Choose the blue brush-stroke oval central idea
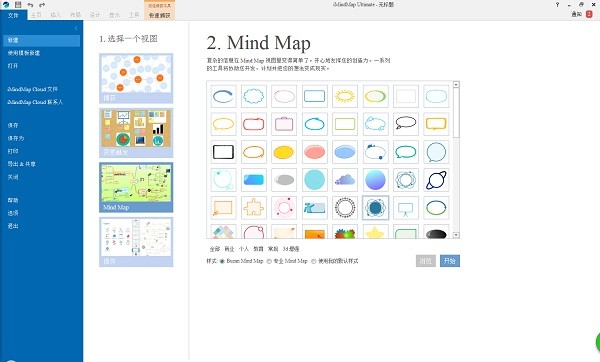This screenshot has height=362, width=600. point(223,96)
